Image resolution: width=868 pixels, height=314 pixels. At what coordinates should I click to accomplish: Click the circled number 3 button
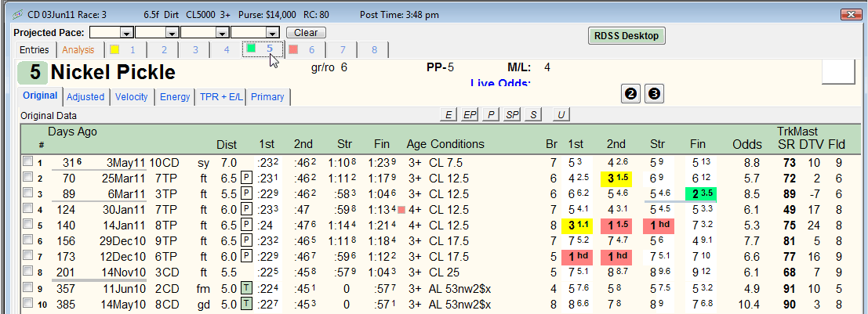click(654, 94)
